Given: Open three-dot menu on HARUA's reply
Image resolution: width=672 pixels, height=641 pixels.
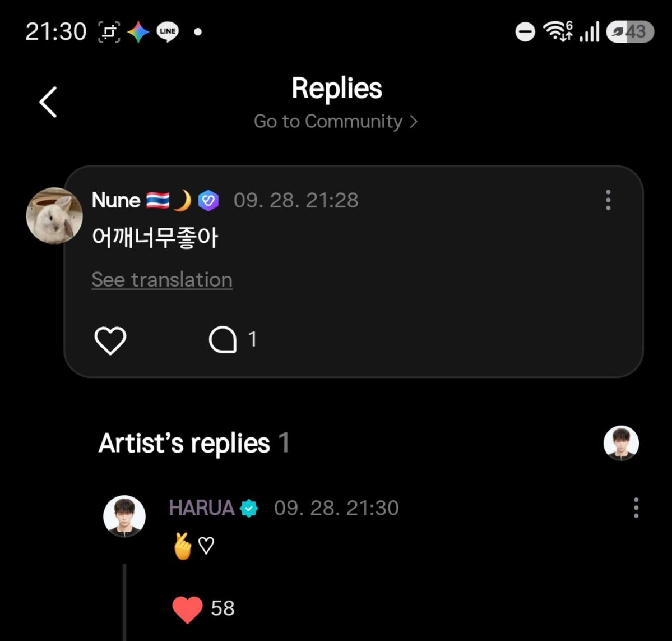Looking at the screenshot, I should [x=636, y=508].
